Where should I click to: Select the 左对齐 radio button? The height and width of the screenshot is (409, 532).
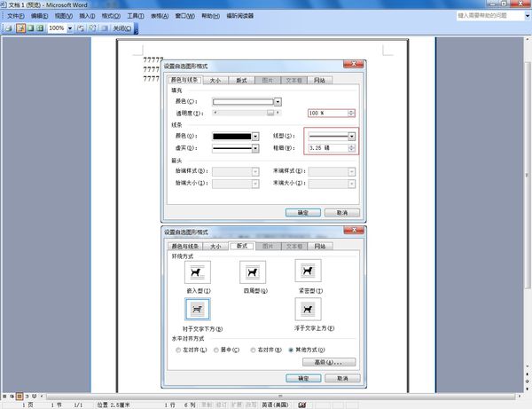click(x=178, y=350)
